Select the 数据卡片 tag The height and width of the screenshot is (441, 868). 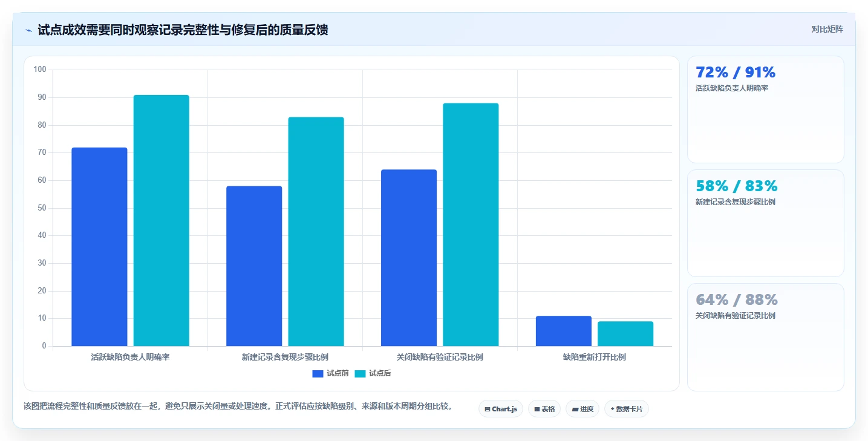click(x=627, y=409)
